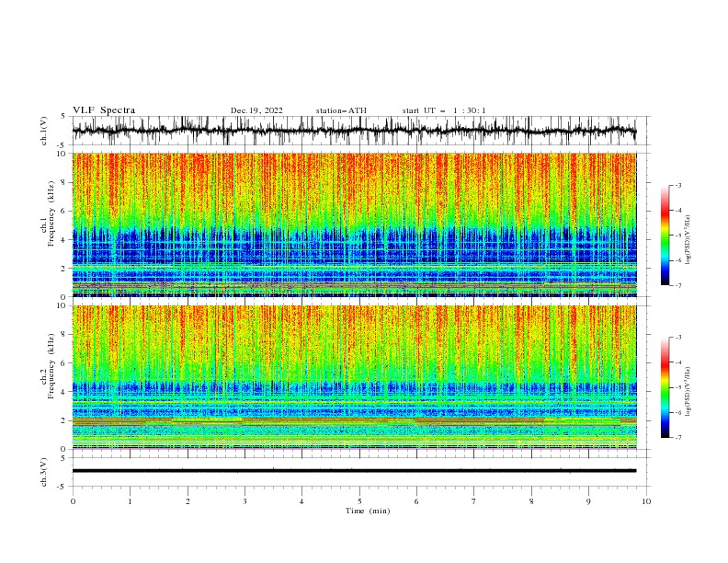Click time axis tick label "6"
The image size is (728, 563).
click(416, 501)
